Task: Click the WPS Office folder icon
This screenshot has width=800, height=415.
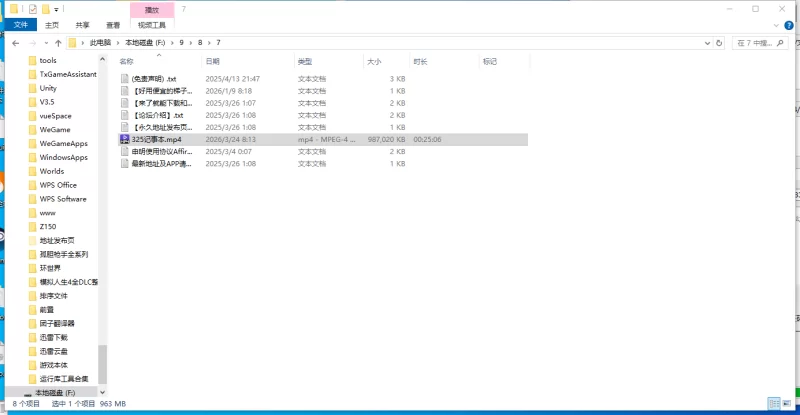Action: click(33, 185)
